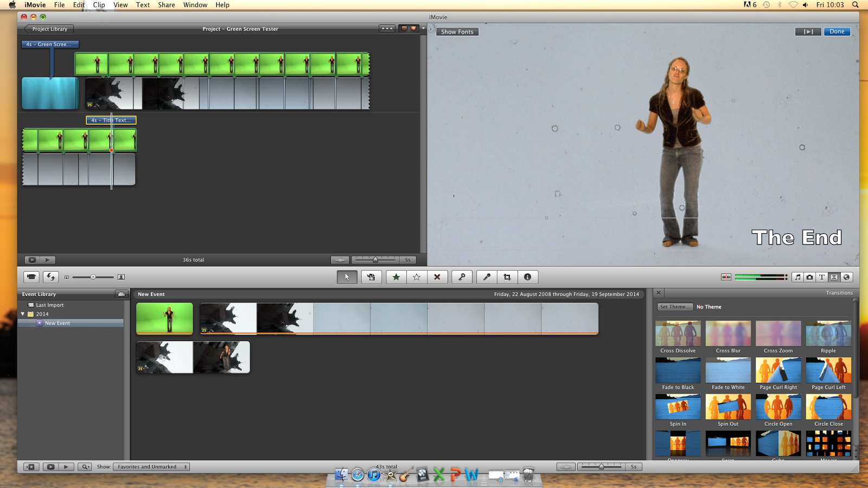The image size is (868, 488).
Task: Toggle single-row project timeline layout
Action: [x=387, y=29]
